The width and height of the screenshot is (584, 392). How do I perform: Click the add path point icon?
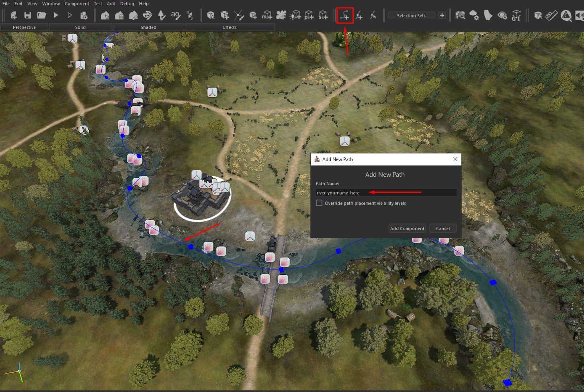[x=359, y=15]
